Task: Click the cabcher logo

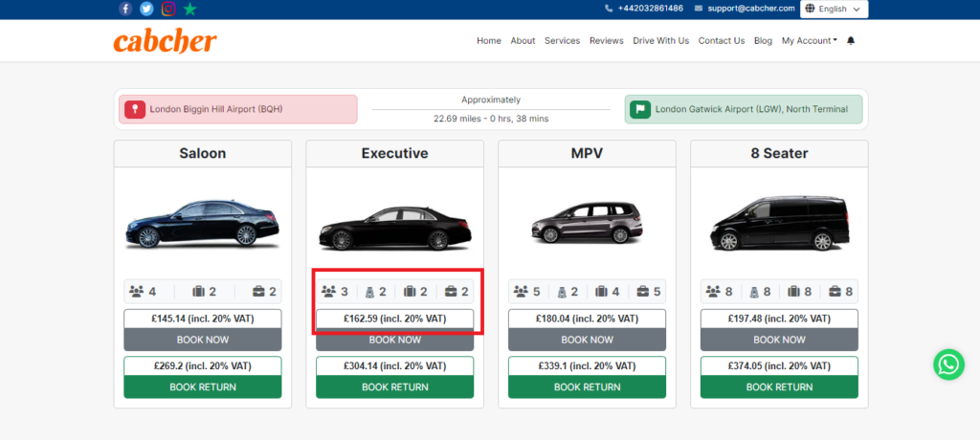Action: 165,41
